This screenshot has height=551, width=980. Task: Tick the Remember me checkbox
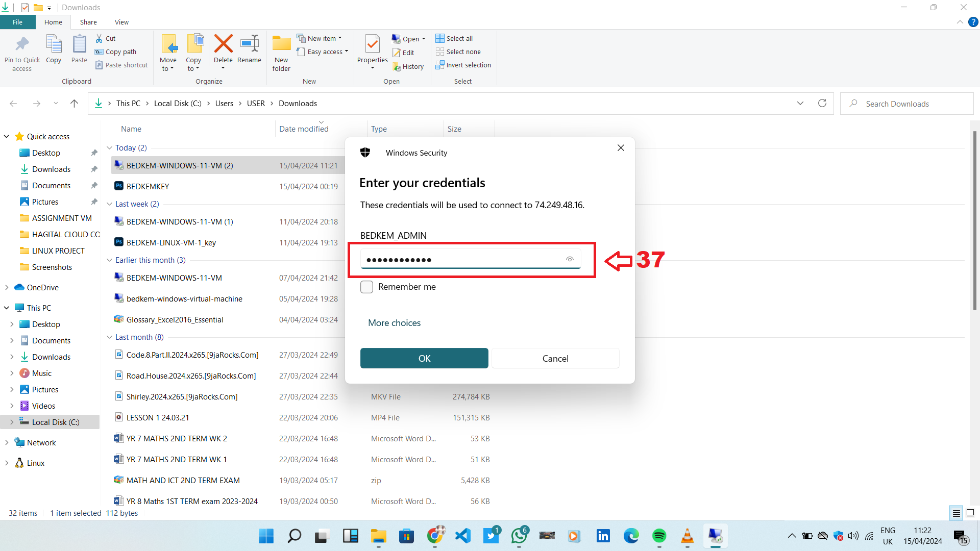point(366,287)
